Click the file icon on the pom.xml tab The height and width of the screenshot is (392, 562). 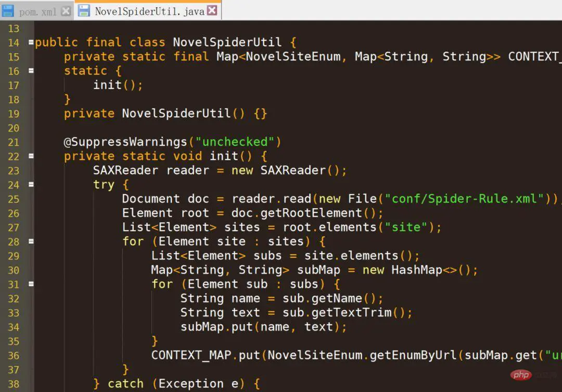coord(8,11)
